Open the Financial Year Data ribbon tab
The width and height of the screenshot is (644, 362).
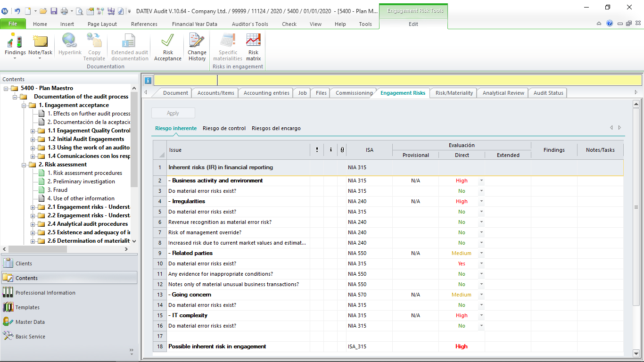[195, 24]
